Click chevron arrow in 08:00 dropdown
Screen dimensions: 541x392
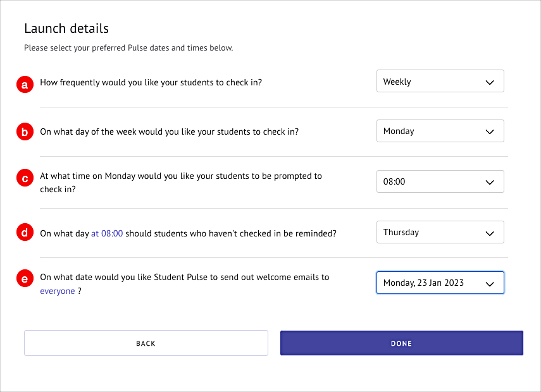pyautogui.click(x=490, y=182)
